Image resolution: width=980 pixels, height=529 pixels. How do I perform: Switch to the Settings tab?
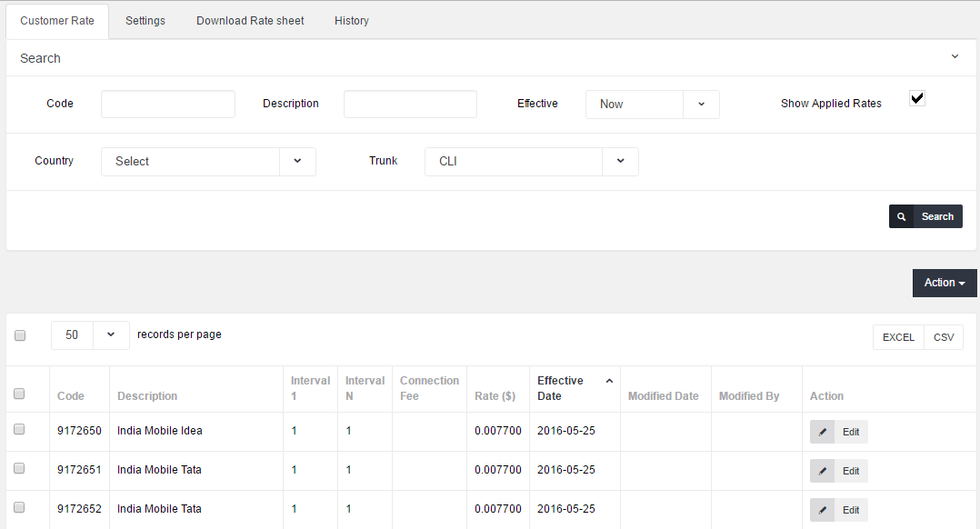145,21
